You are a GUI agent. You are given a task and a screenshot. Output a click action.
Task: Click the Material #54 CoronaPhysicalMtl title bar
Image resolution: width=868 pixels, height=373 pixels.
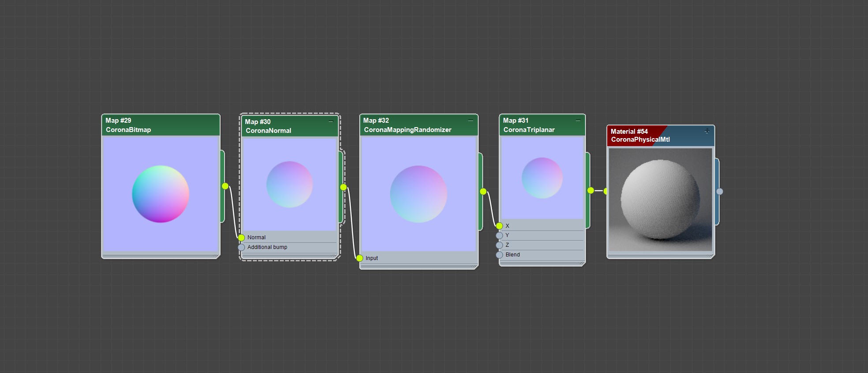pos(661,136)
